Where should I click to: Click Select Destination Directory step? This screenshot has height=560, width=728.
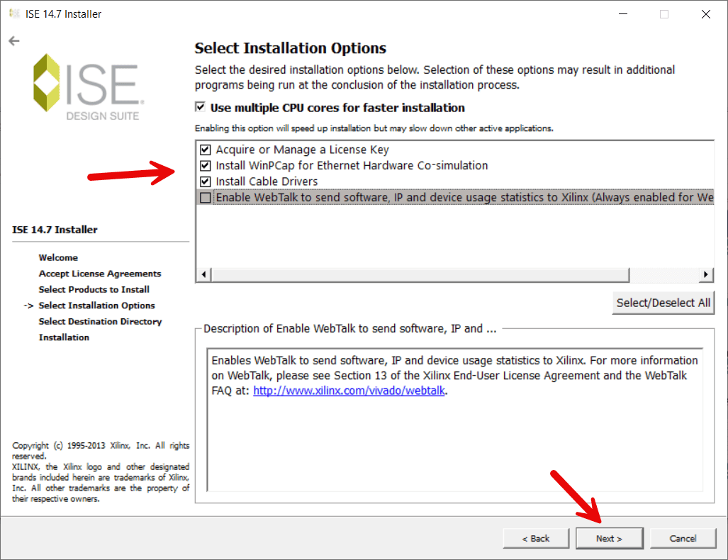pos(100,321)
